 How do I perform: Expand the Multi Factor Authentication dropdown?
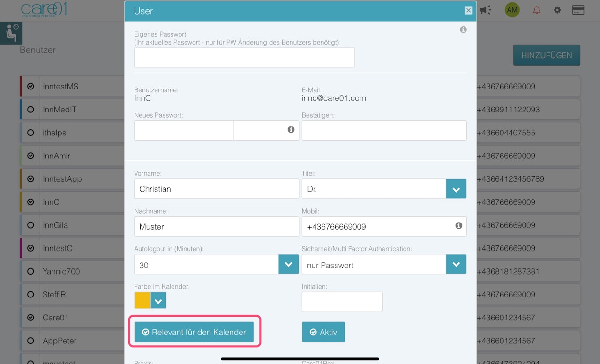tap(456, 264)
